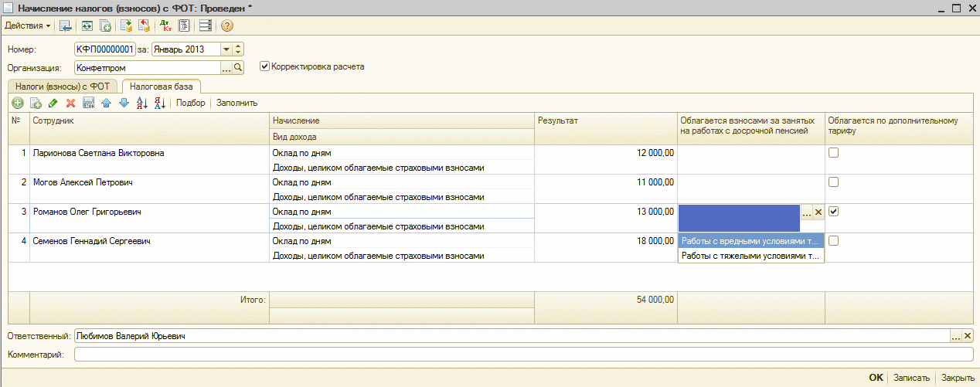Click into the Комментарий field

pyautogui.click(x=522, y=355)
